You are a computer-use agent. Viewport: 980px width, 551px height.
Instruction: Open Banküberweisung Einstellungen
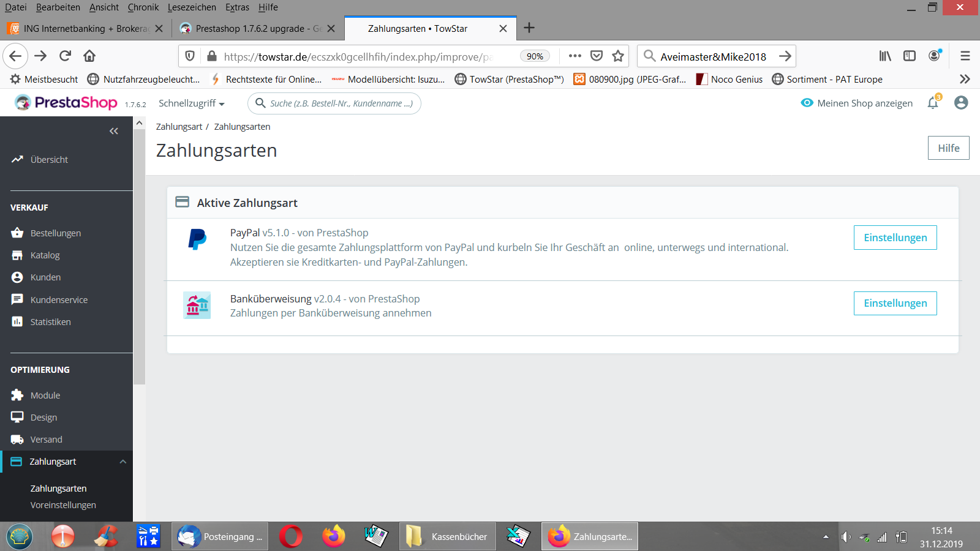click(x=895, y=303)
